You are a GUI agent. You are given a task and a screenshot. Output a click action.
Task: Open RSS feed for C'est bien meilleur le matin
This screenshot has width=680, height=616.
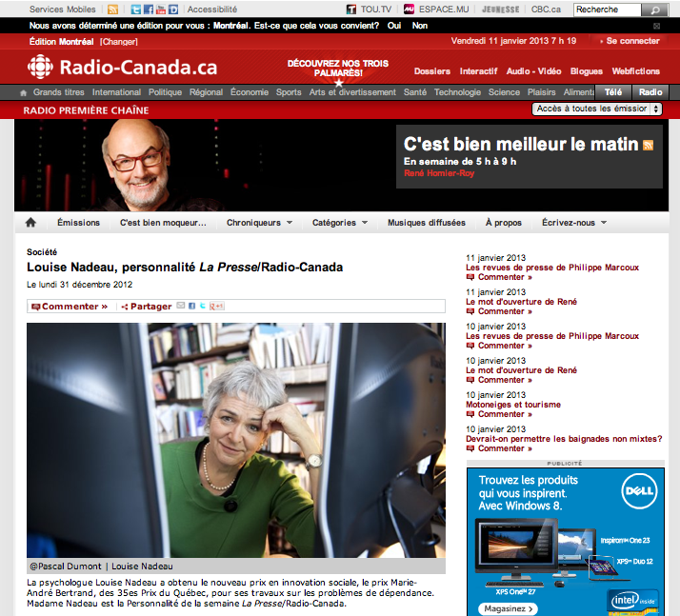coord(648,146)
